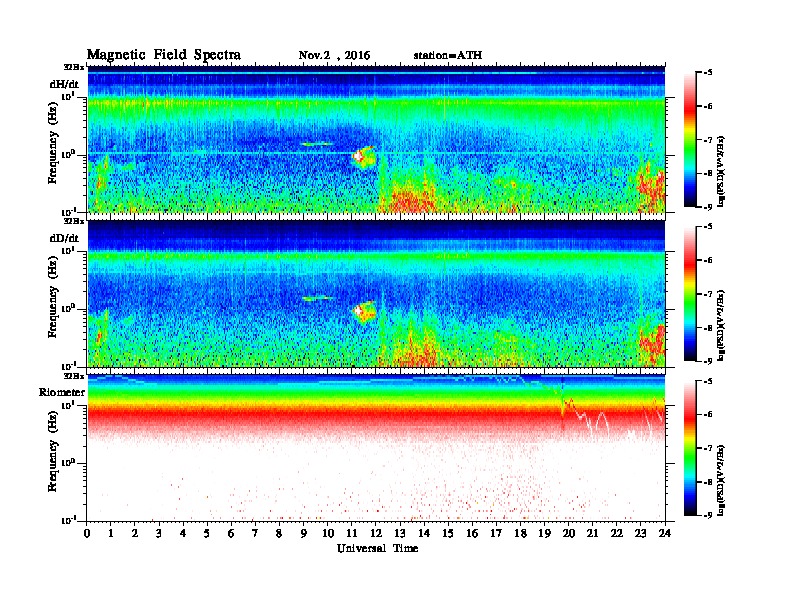Click hour tick label "19" on time axis
The width and height of the screenshot is (792, 612).
click(544, 533)
